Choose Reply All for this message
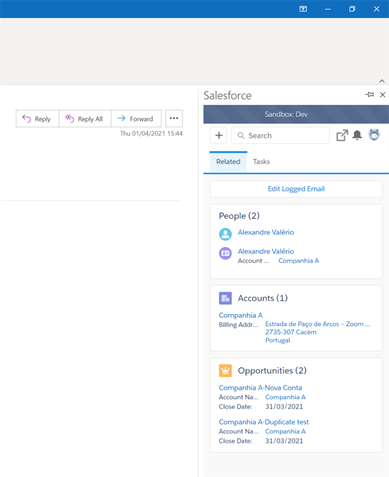Image resolution: width=389 pixels, height=477 pixels. tap(85, 119)
